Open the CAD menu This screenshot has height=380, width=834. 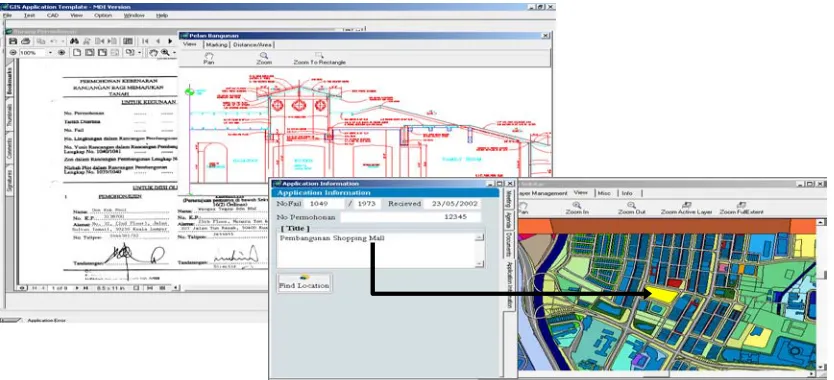click(x=53, y=15)
